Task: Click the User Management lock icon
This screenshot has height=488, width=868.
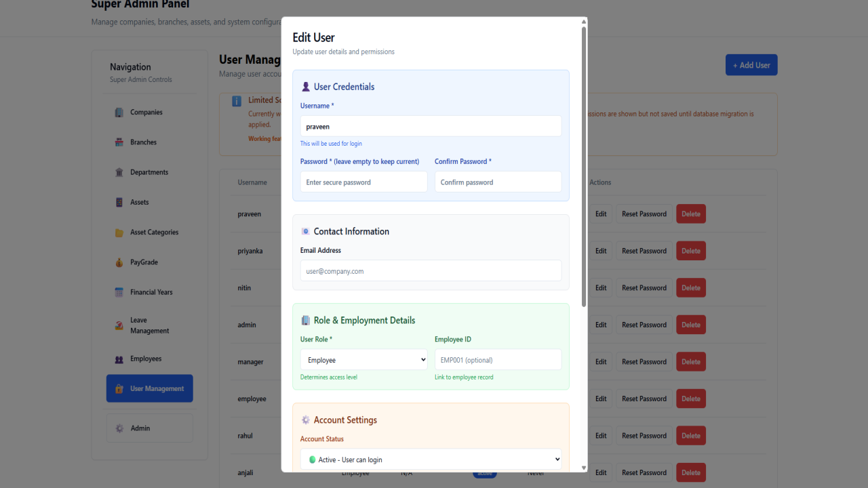Action: pyautogui.click(x=119, y=389)
